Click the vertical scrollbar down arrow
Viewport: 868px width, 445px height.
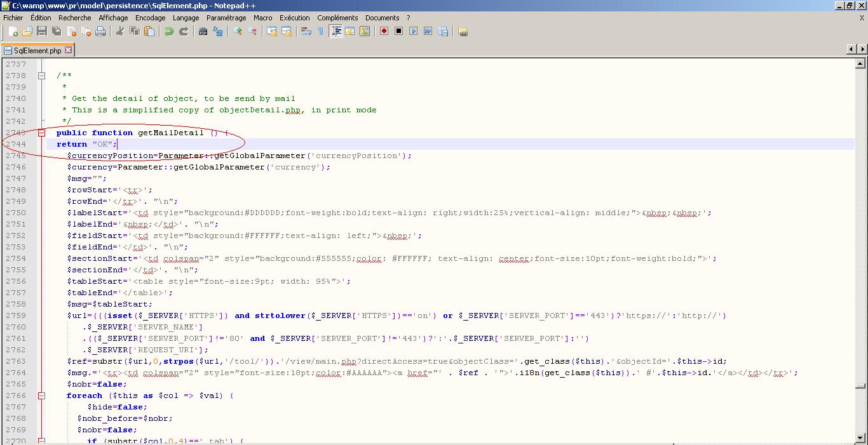pyautogui.click(x=861, y=437)
